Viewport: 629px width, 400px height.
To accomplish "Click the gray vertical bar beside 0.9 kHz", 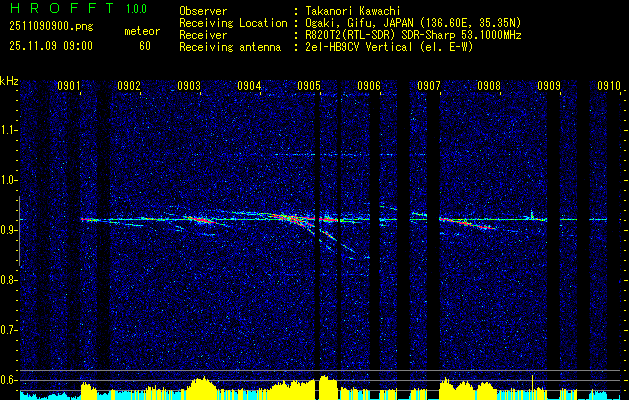I will [19, 231].
